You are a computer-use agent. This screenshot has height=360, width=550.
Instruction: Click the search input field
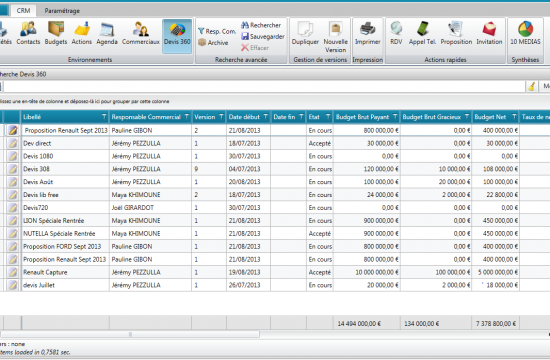coord(264,86)
